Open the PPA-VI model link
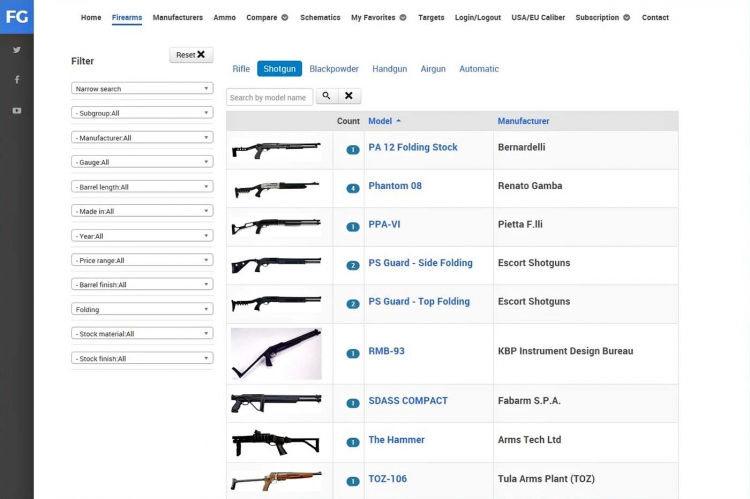This screenshot has width=750, height=499. 384,224
